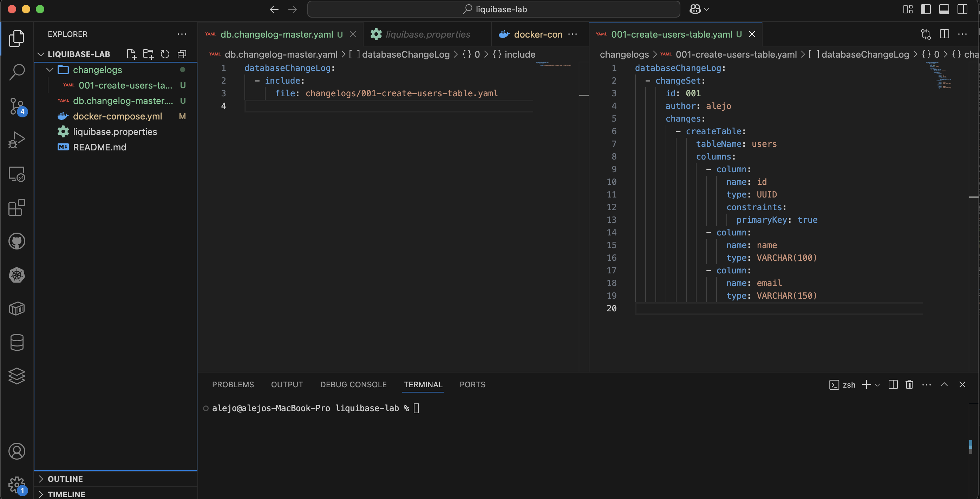Open Copilot chat menu in title bar

click(x=699, y=9)
